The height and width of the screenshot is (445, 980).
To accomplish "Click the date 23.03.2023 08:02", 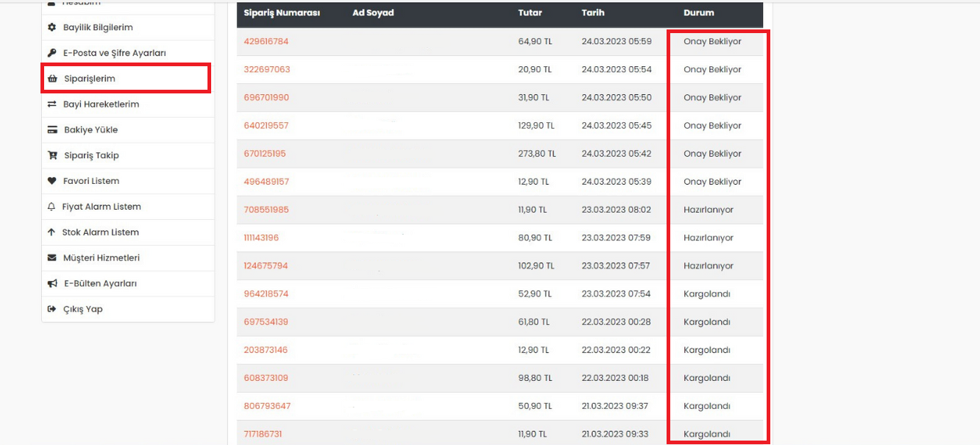I will (617, 210).
